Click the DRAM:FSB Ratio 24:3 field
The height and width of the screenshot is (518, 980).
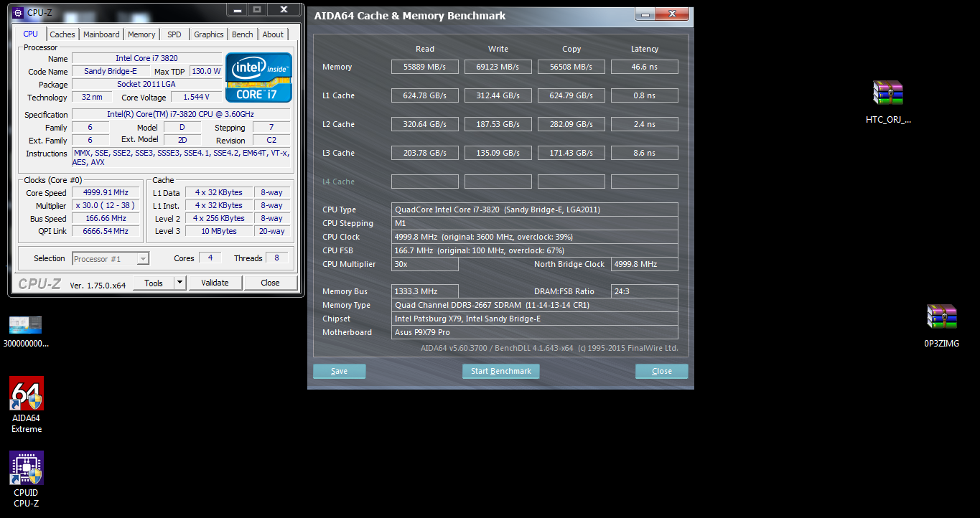coord(645,291)
